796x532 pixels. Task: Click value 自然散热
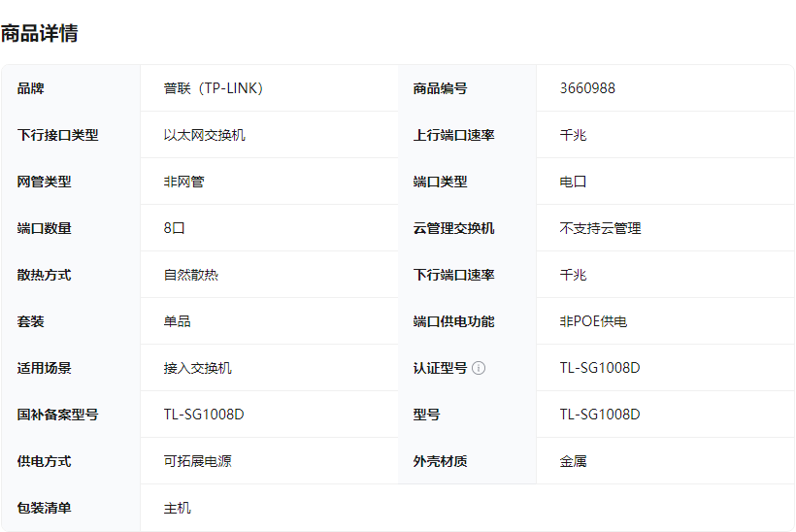tap(191, 275)
